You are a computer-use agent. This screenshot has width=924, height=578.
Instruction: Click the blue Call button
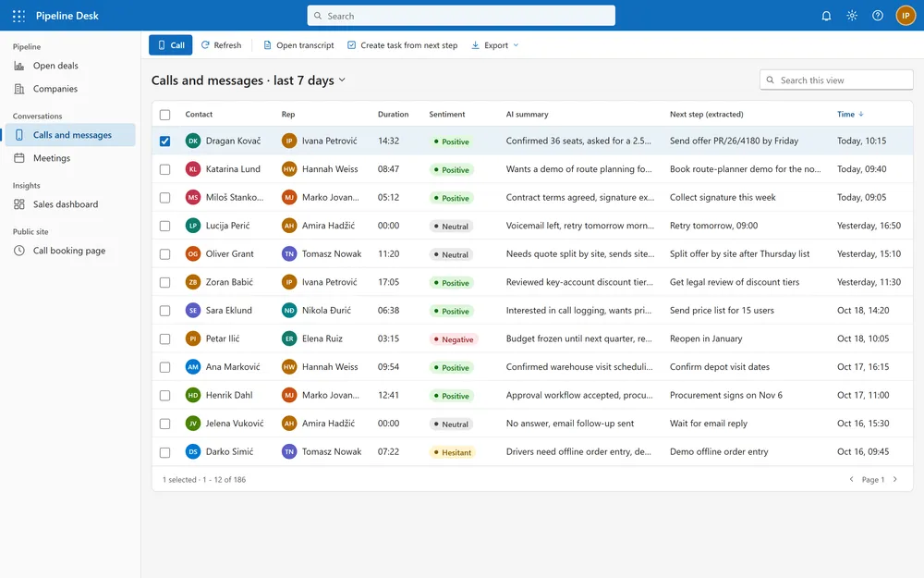tap(170, 45)
